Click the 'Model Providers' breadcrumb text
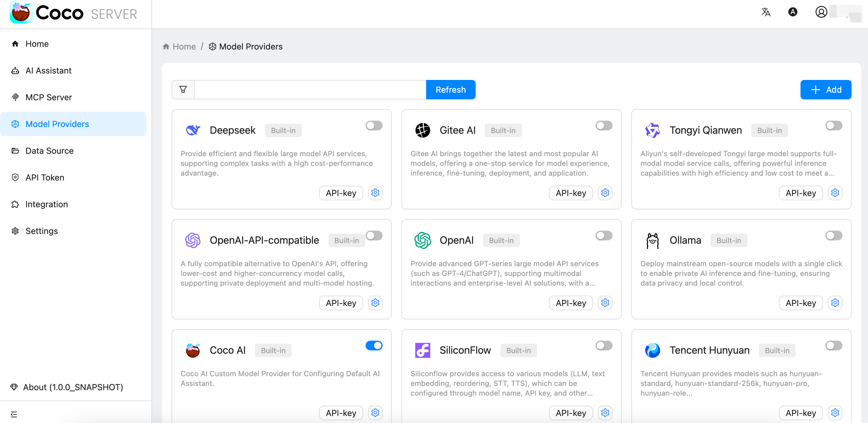Image resolution: width=868 pixels, height=423 pixels. 251,46
